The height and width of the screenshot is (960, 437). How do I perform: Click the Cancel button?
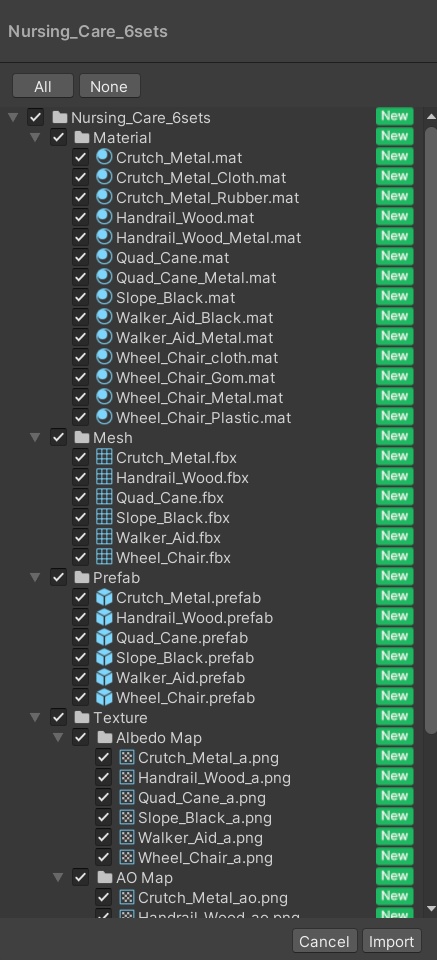(324, 942)
